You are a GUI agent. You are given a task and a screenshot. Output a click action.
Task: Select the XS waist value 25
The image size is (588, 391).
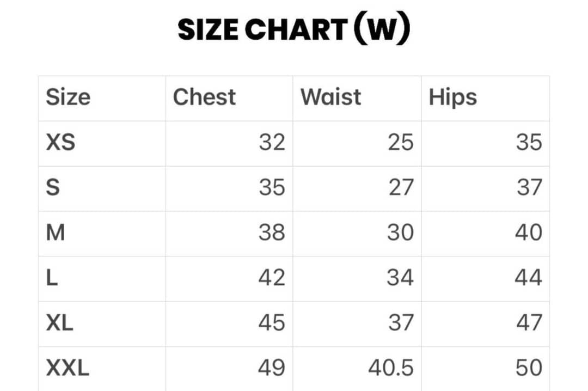coord(401,143)
